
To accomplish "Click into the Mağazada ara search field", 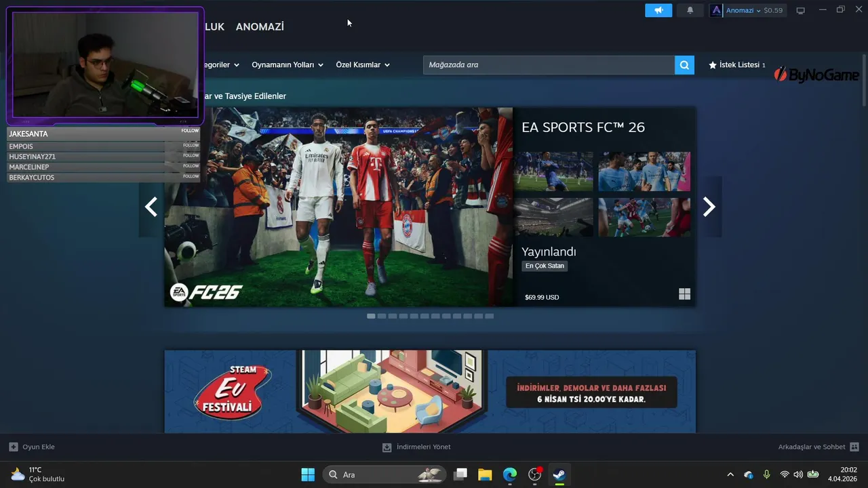I will (x=549, y=65).
